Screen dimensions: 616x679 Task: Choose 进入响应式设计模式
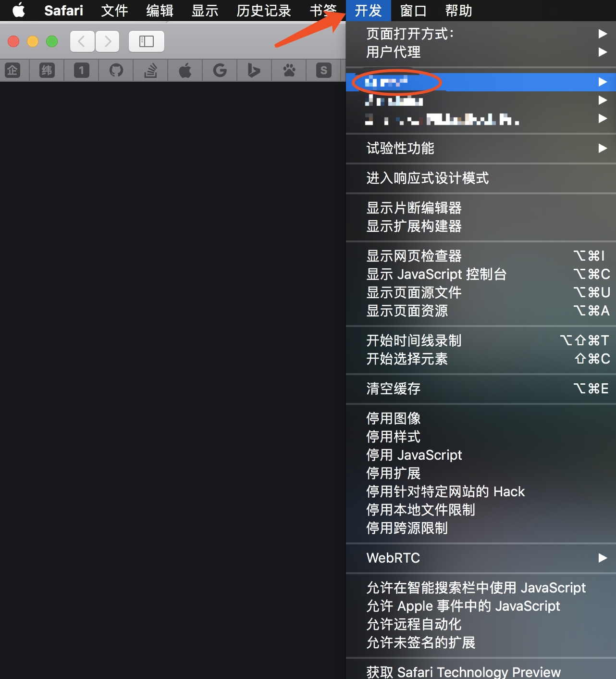(x=481, y=178)
